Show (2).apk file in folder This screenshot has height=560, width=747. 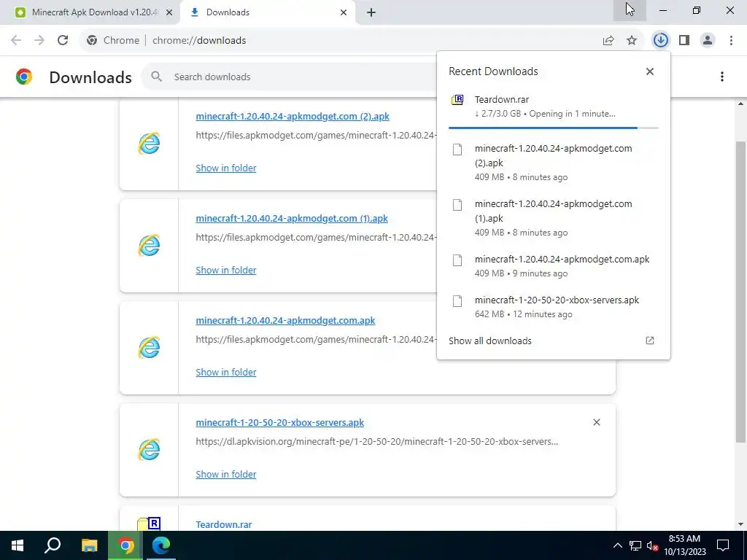coord(226,168)
